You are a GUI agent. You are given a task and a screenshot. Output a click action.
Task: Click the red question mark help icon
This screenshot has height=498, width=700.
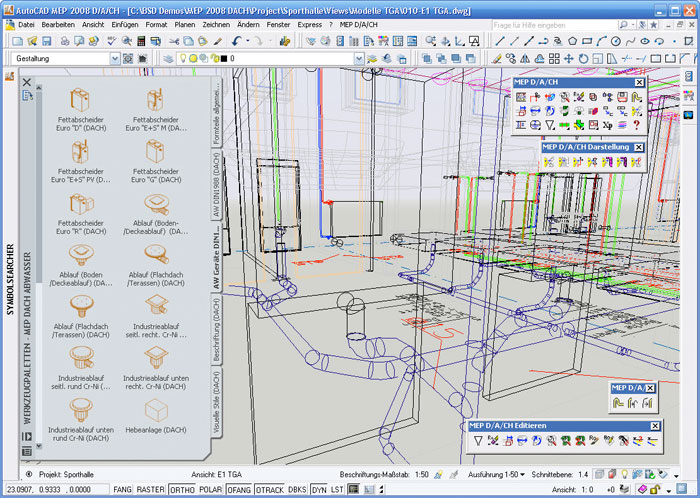pyautogui.click(x=636, y=125)
